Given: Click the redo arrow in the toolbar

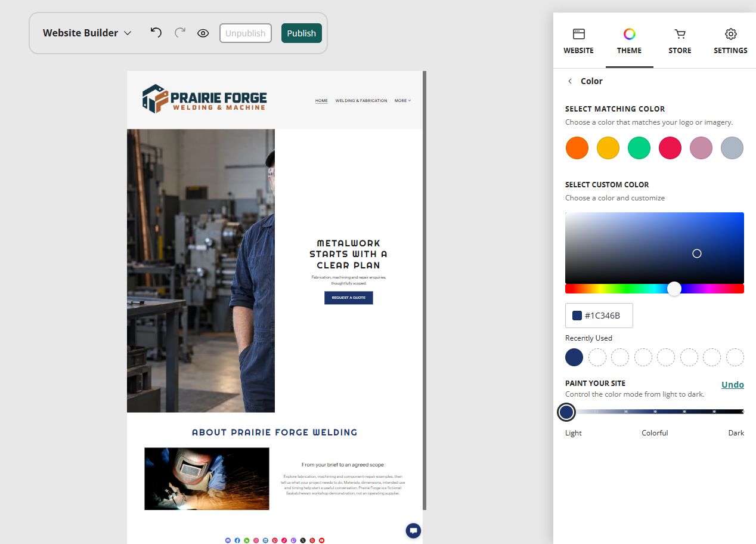Looking at the screenshot, I should 179,32.
